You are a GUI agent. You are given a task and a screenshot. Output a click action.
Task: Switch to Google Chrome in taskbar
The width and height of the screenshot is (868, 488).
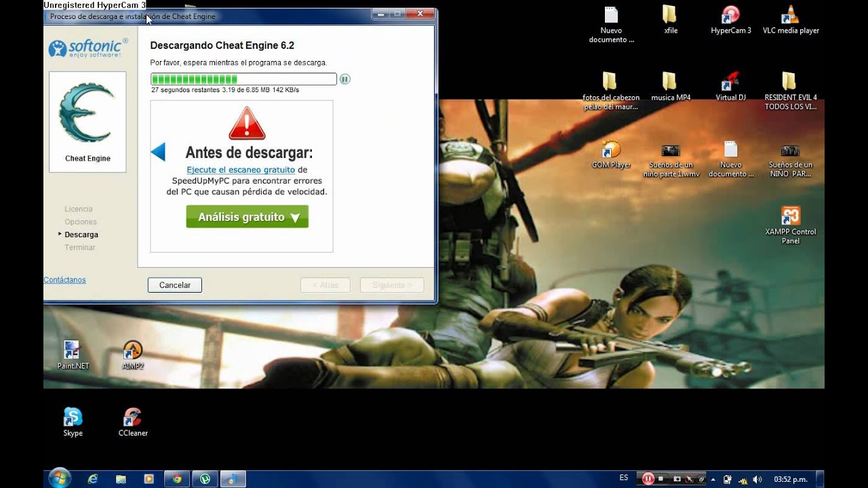[x=177, y=479]
